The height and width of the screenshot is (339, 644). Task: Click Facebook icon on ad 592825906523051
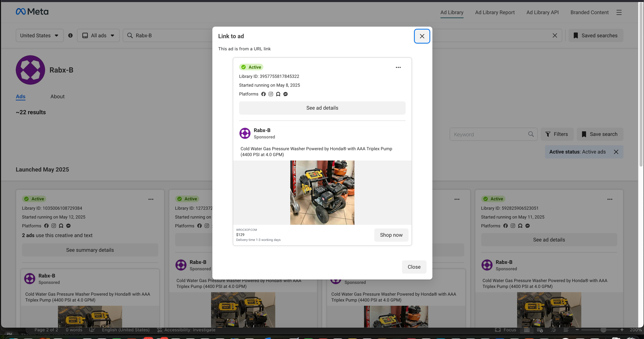point(505,226)
